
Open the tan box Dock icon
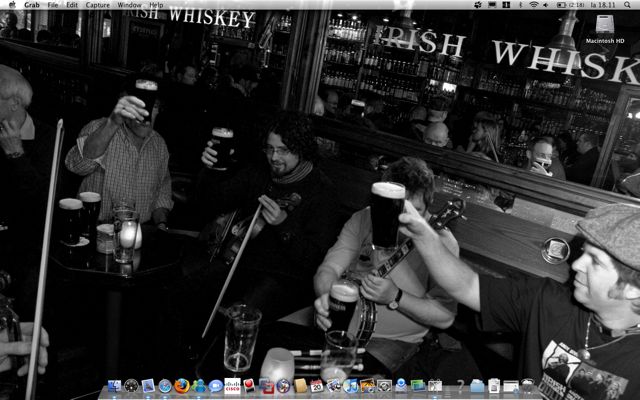pyautogui.click(x=300, y=386)
